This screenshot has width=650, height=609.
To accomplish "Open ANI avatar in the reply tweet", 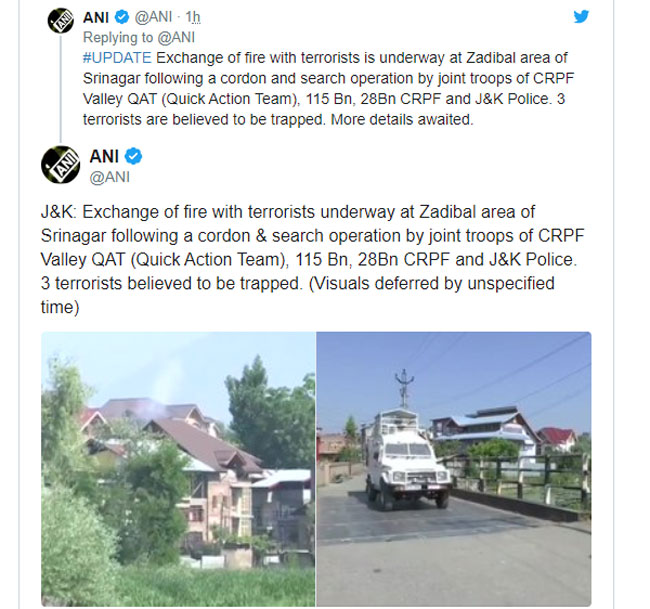I will pyautogui.click(x=61, y=20).
